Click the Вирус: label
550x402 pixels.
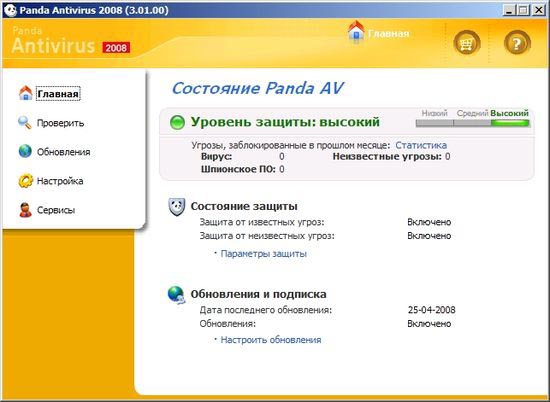216,156
